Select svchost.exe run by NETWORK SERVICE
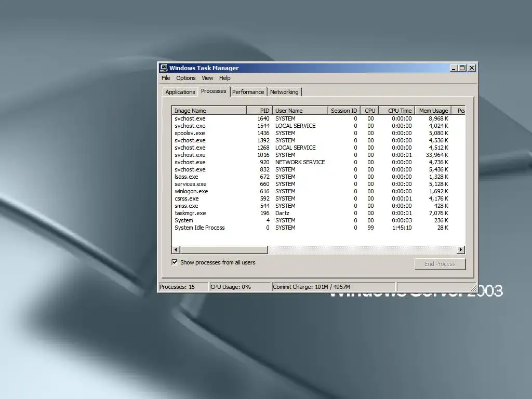Viewport: 532px width, 399px height. 318,162
